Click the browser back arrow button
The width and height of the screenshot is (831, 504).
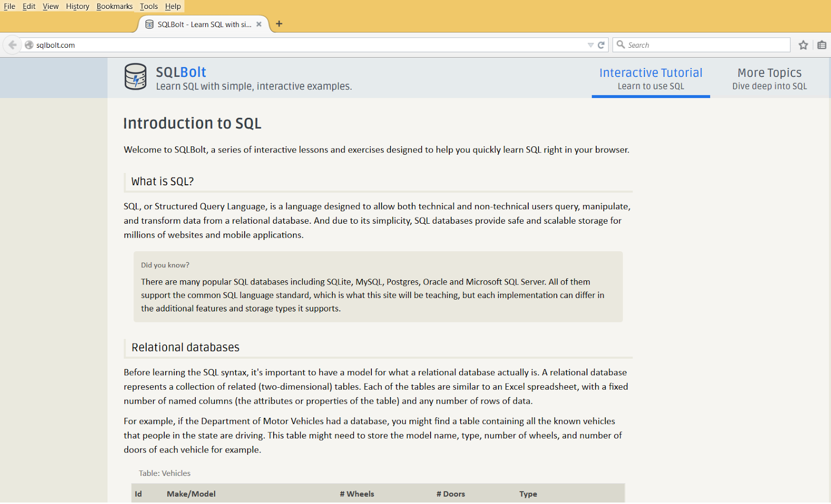(x=12, y=45)
